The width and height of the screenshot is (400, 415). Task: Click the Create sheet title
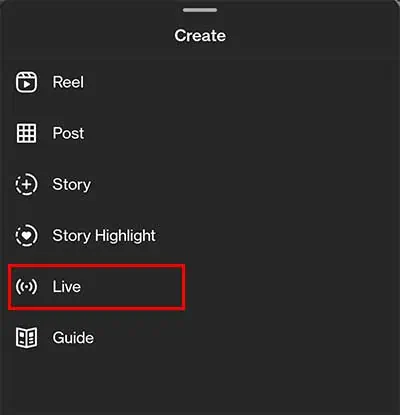[200, 36]
